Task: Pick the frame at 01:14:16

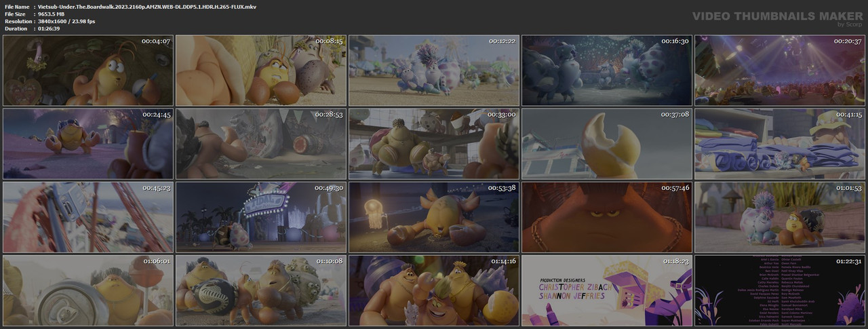Action: pos(434,290)
